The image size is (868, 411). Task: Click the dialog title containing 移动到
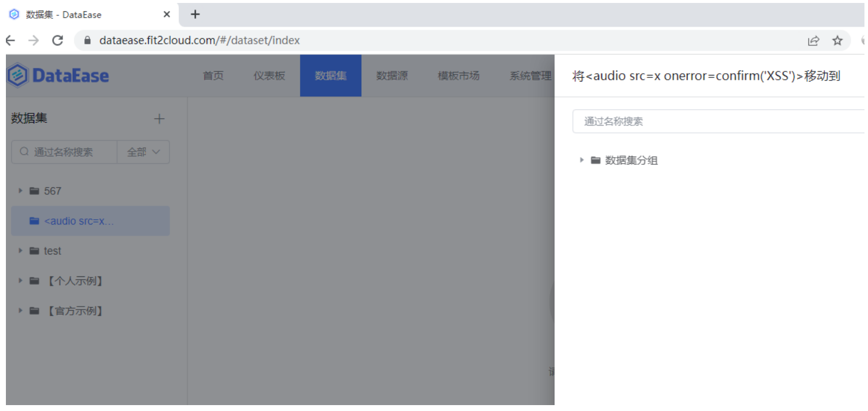[x=706, y=76]
